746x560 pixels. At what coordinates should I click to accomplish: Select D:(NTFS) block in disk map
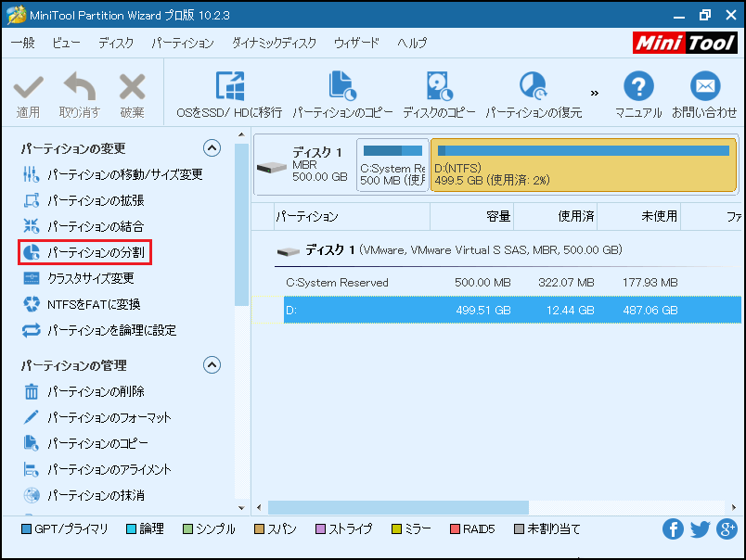tap(584, 165)
